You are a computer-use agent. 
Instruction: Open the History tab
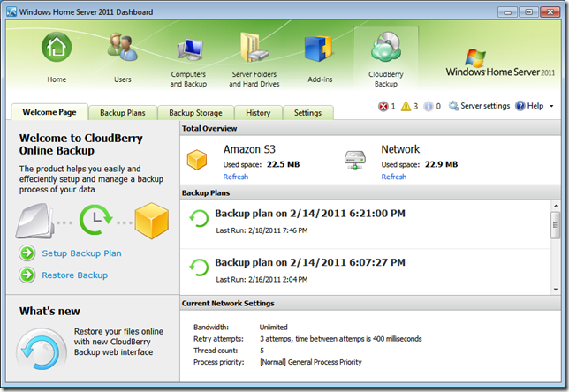[258, 113]
